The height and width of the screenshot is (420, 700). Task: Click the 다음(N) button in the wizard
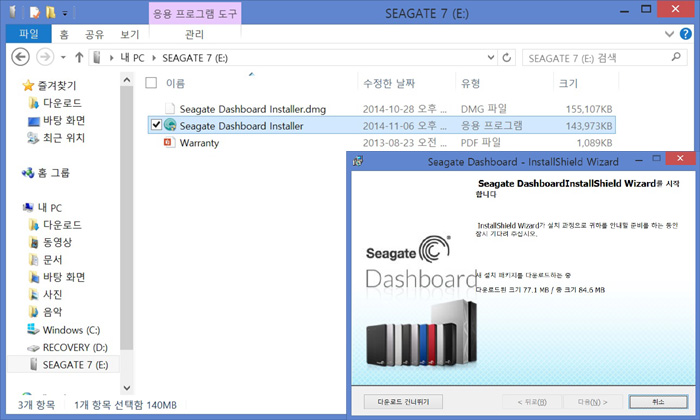point(592,402)
